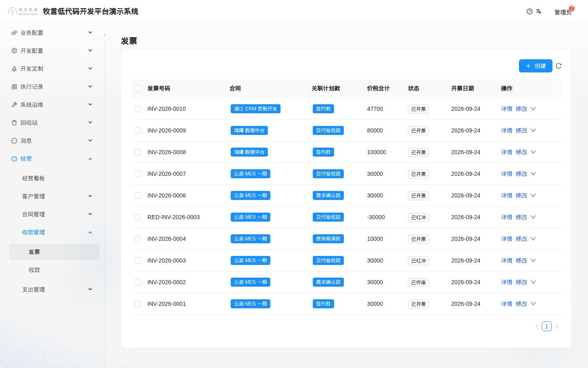This screenshot has width=588, height=368.
Task: Collapse the 收款管理 submenu chevron
Action: 90,232
